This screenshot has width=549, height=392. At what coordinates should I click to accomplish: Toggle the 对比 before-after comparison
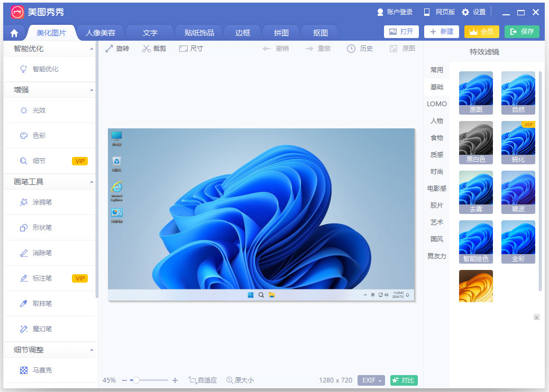(403, 380)
